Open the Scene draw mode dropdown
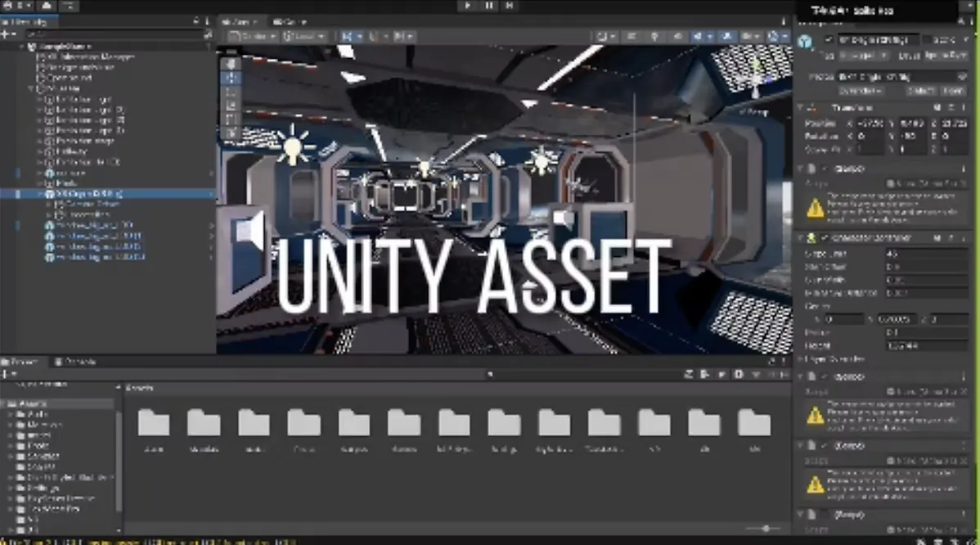Screen dimensions: 980x545 [605, 37]
